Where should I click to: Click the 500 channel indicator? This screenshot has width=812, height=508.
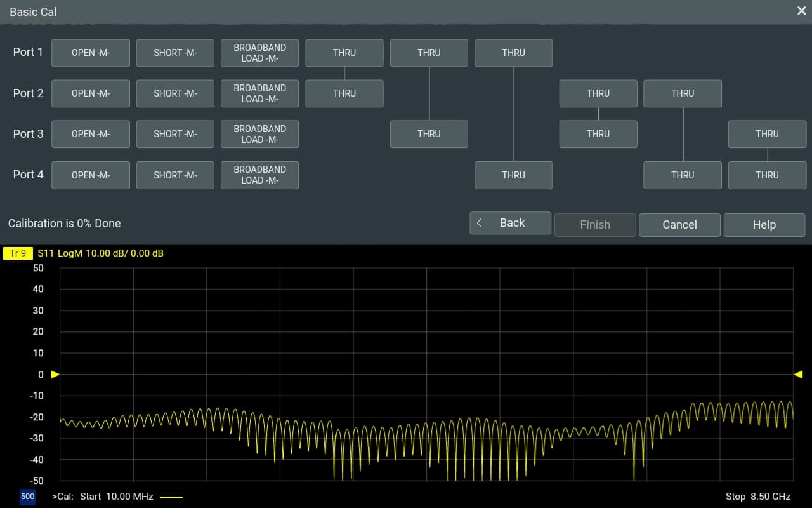click(x=27, y=497)
